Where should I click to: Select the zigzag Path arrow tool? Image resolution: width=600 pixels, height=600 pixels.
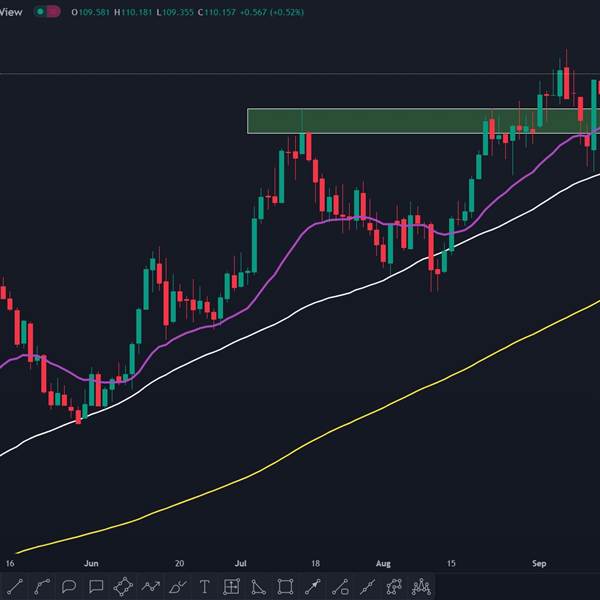pyautogui.click(x=150, y=586)
